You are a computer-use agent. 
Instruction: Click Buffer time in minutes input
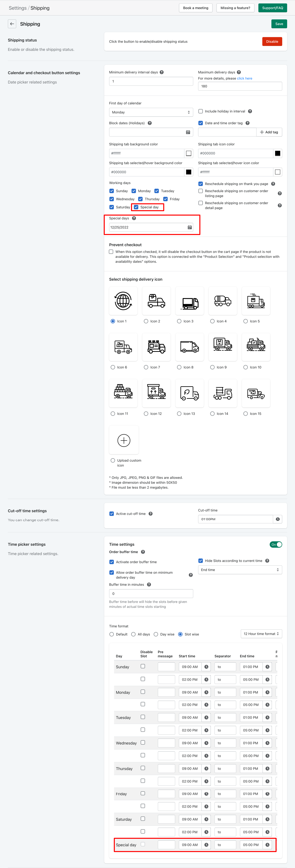pos(151,594)
